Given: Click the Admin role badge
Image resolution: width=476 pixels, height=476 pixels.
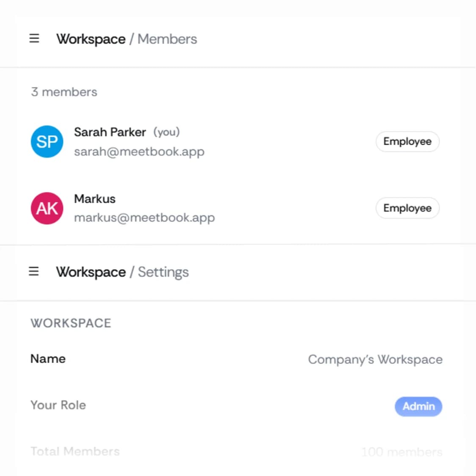Looking at the screenshot, I should 418,406.
